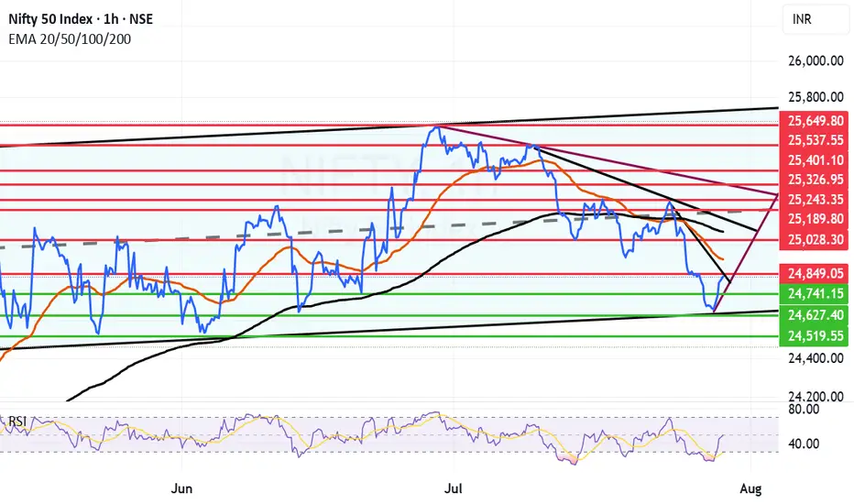Click the 25,243.35 price label
This screenshot has width=854, height=504.
click(x=816, y=200)
